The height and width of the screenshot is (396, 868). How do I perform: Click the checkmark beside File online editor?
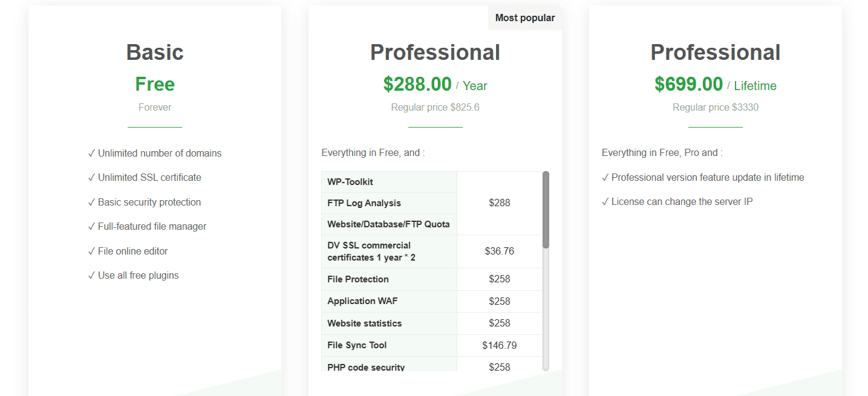tap(92, 251)
